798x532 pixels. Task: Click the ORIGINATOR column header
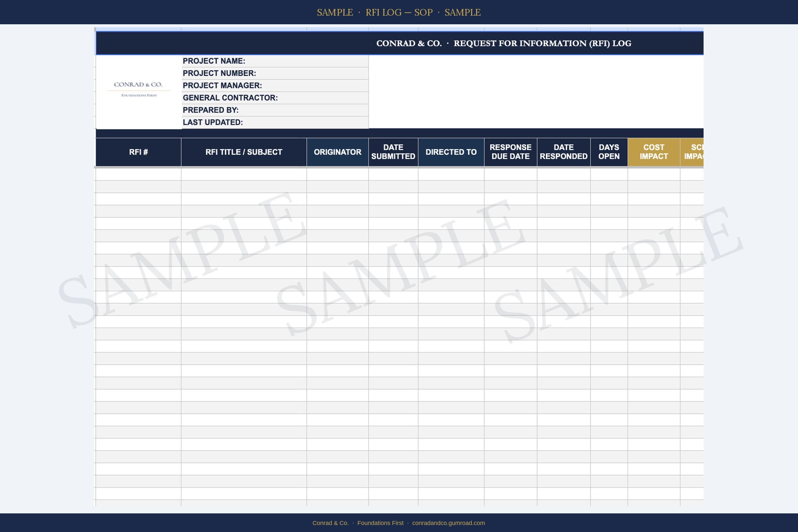(x=337, y=152)
